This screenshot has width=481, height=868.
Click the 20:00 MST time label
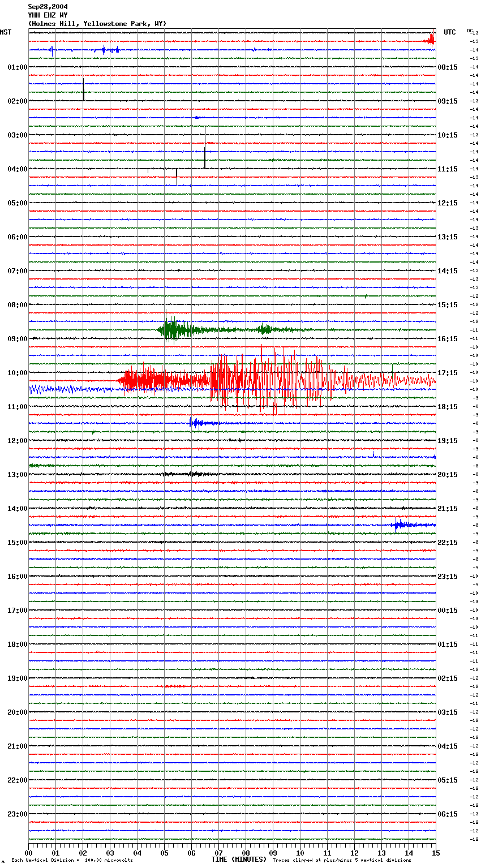click(18, 712)
